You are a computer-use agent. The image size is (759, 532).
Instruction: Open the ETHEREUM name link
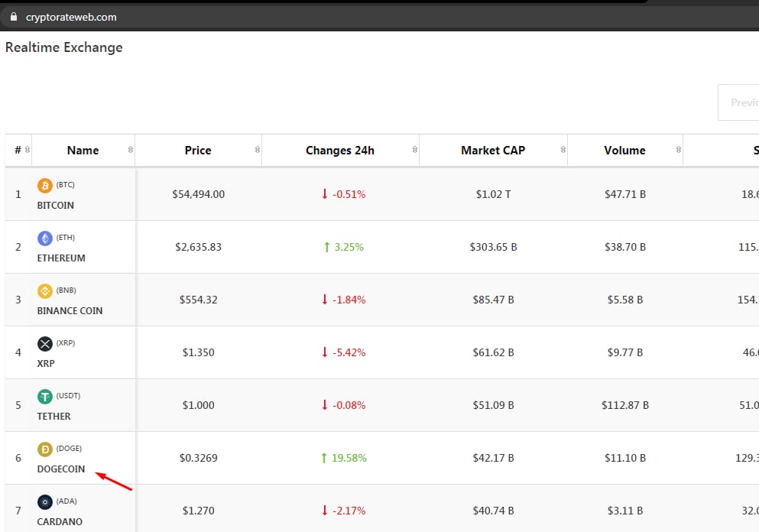(61, 258)
